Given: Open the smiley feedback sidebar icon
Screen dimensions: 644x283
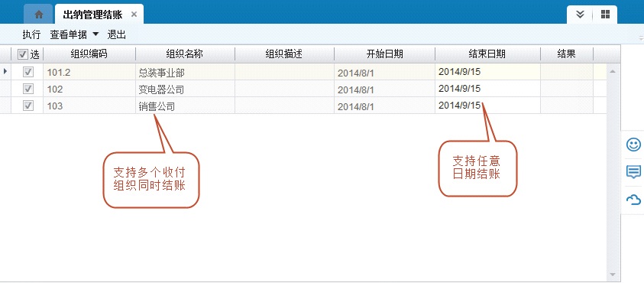Looking at the screenshot, I should pyautogui.click(x=633, y=145).
